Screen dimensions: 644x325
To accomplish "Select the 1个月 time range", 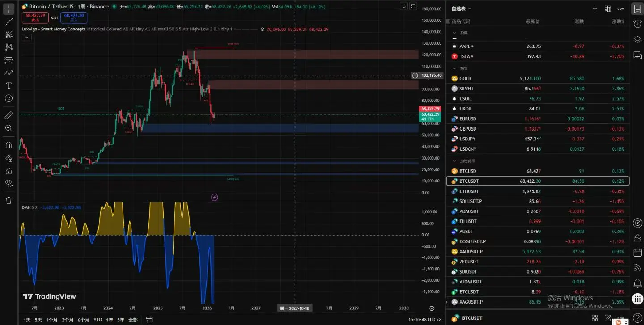I will pyautogui.click(x=52, y=320).
